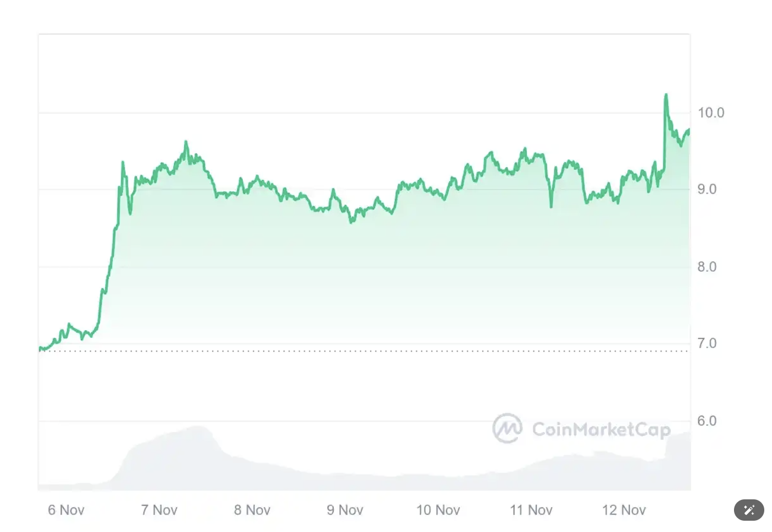Image resolution: width=772 pixels, height=532 pixels.
Task: Select the 6 Nov date label
Action: click(x=66, y=510)
